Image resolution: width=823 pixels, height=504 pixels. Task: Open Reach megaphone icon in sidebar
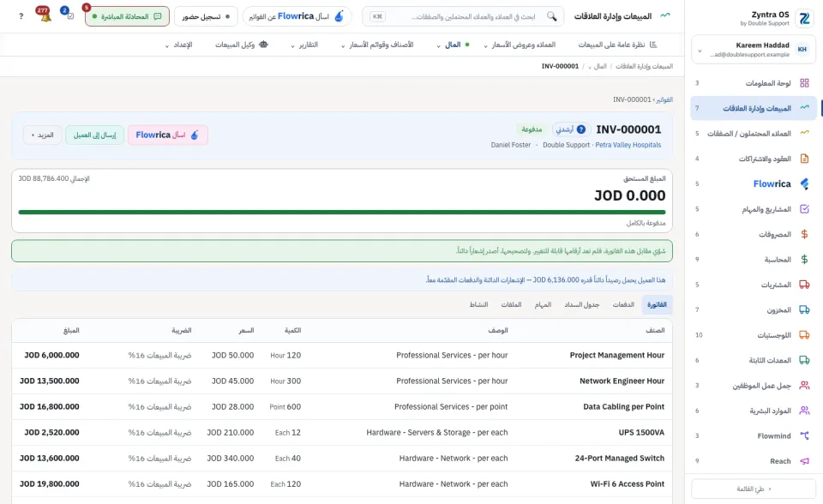804,461
